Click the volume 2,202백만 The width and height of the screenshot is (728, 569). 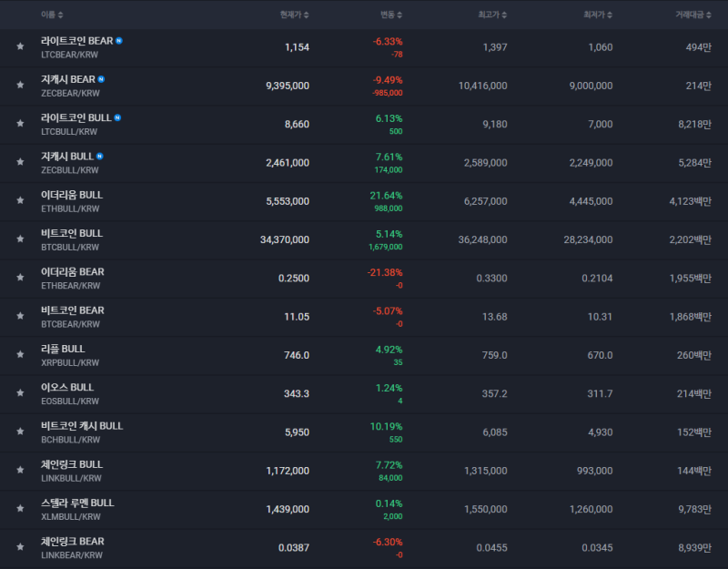691,239
